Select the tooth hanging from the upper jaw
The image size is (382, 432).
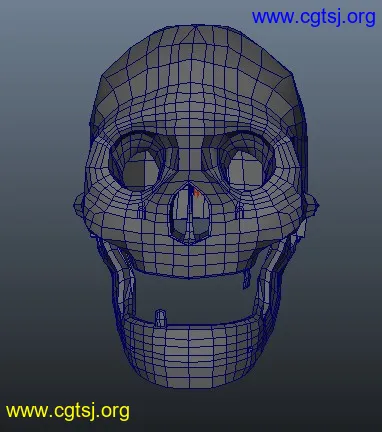(246, 279)
